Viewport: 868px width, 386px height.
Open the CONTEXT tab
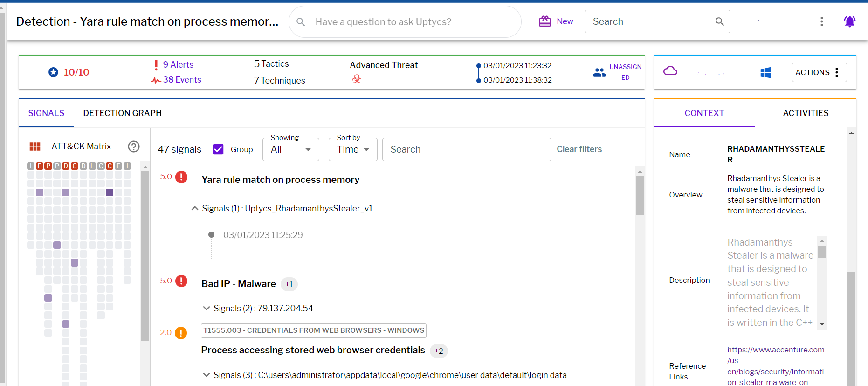point(704,113)
